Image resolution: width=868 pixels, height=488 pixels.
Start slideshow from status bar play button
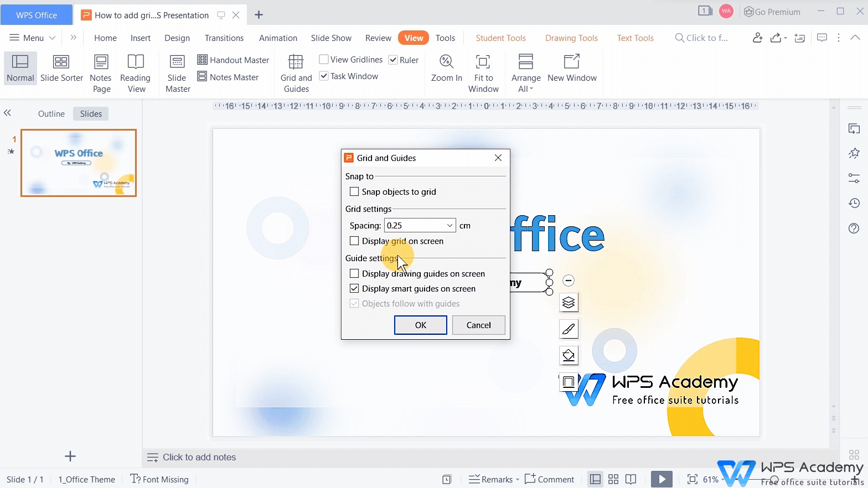coord(662,479)
